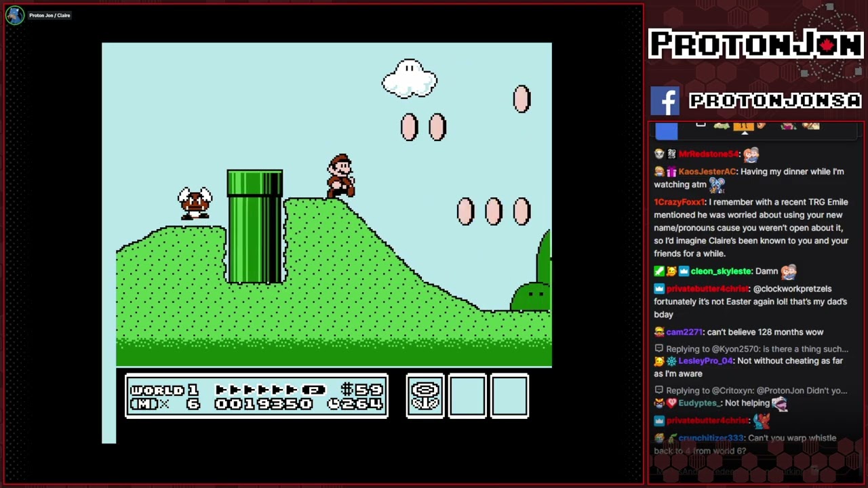Click the 2025 badge beside MrRedstone54
868x488 pixels.
[671, 155]
